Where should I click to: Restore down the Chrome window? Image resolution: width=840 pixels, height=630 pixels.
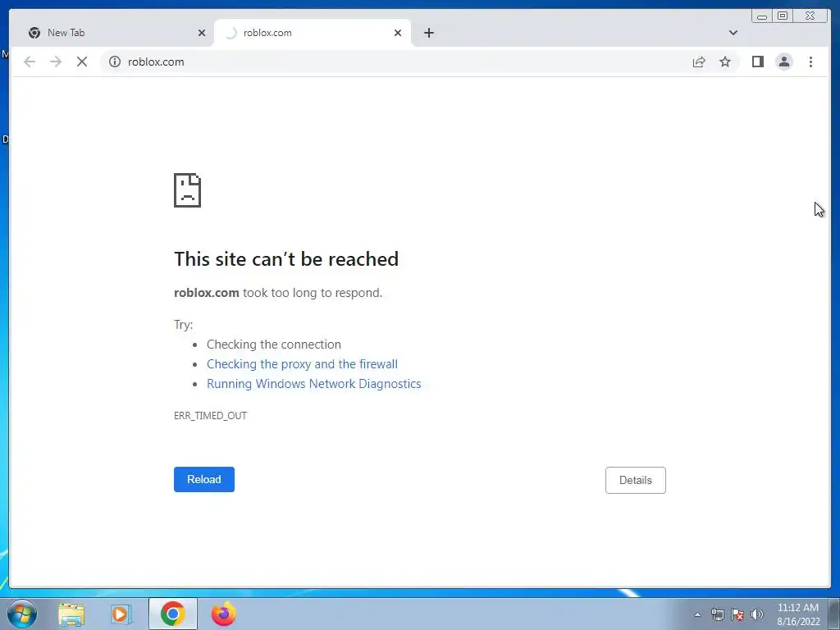coord(782,16)
